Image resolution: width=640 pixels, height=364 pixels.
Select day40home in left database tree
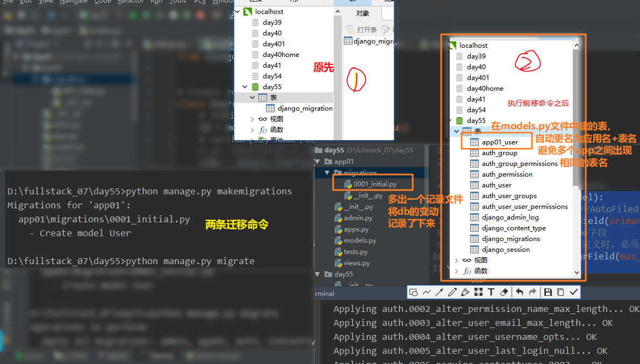click(x=281, y=54)
